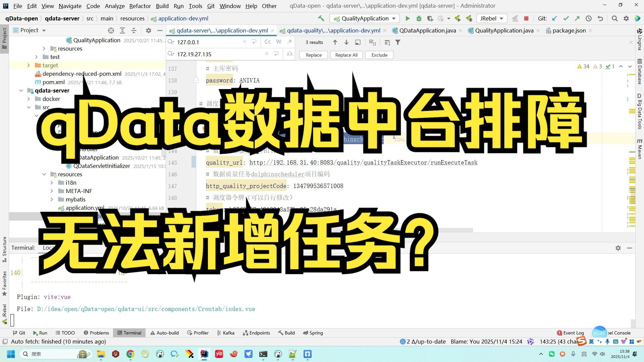Viewport: 644px width, 362px height.
Task: Open the Refactor menu
Action: [x=140, y=6]
